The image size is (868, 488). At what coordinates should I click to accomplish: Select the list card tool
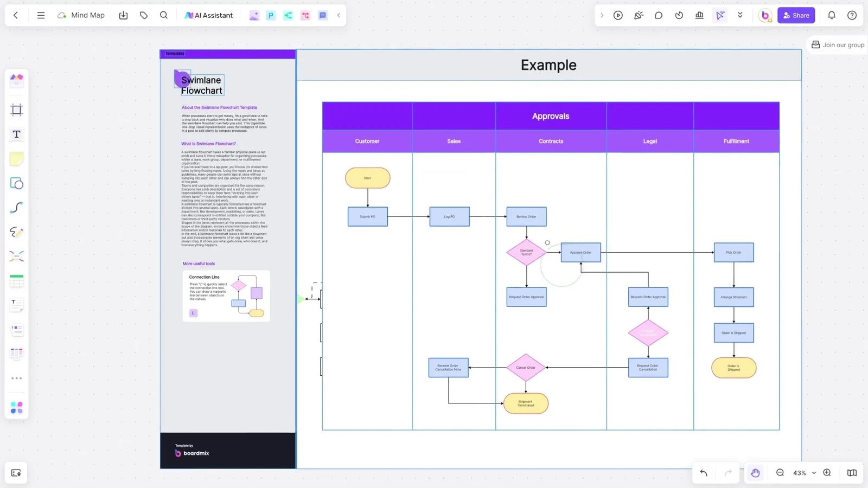17,330
